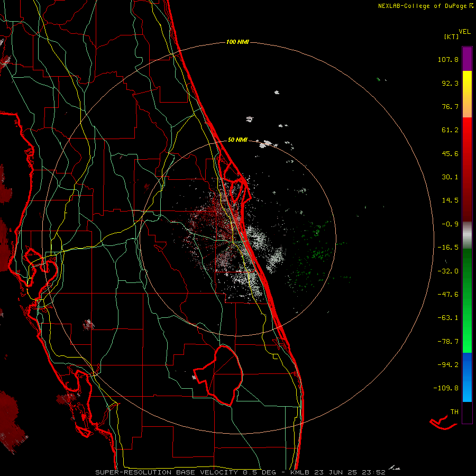Screen dimensions: 476x476
Task: Click the -47.6 legend value
Action: tap(448, 295)
